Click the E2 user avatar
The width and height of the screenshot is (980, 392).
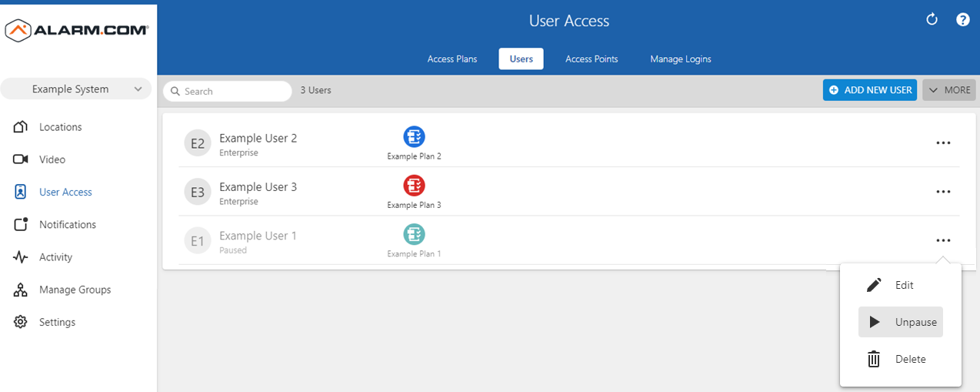[x=198, y=143]
